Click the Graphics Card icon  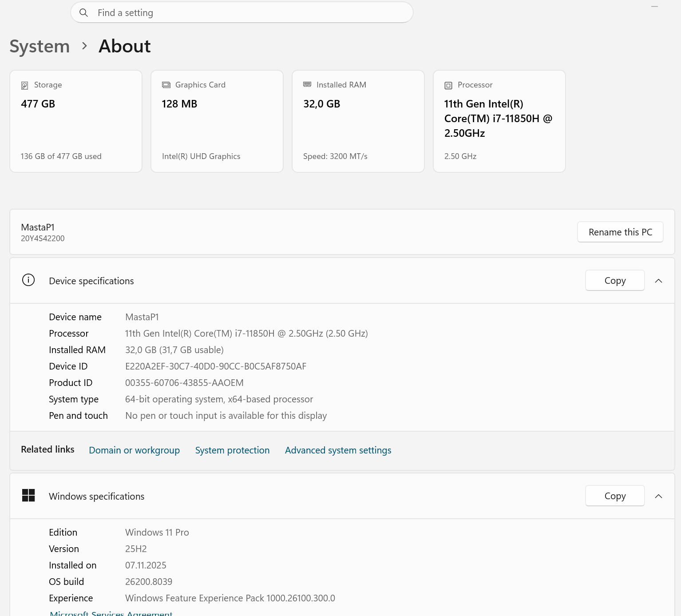pos(166,85)
